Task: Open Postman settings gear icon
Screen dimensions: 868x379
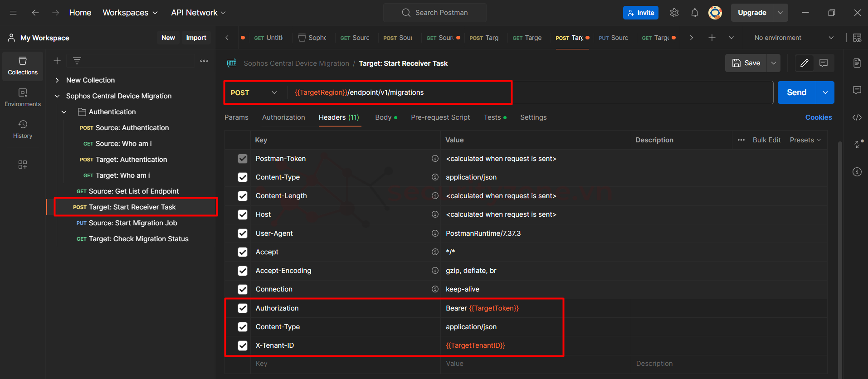Action: 674,13
